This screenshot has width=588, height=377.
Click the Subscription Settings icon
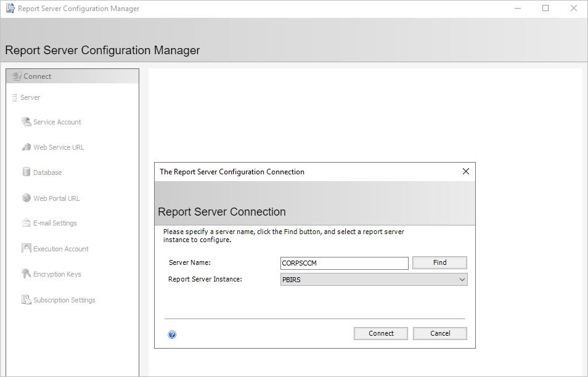(27, 300)
